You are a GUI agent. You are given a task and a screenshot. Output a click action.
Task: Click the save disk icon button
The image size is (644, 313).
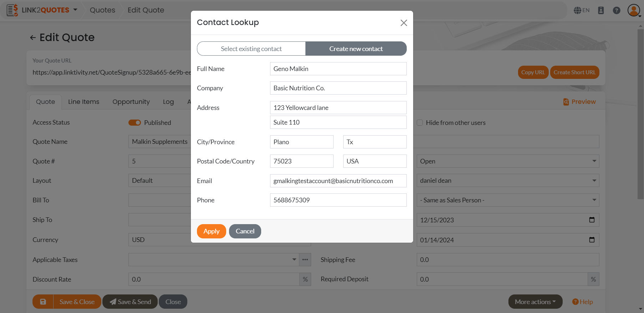click(x=43, y=302)
